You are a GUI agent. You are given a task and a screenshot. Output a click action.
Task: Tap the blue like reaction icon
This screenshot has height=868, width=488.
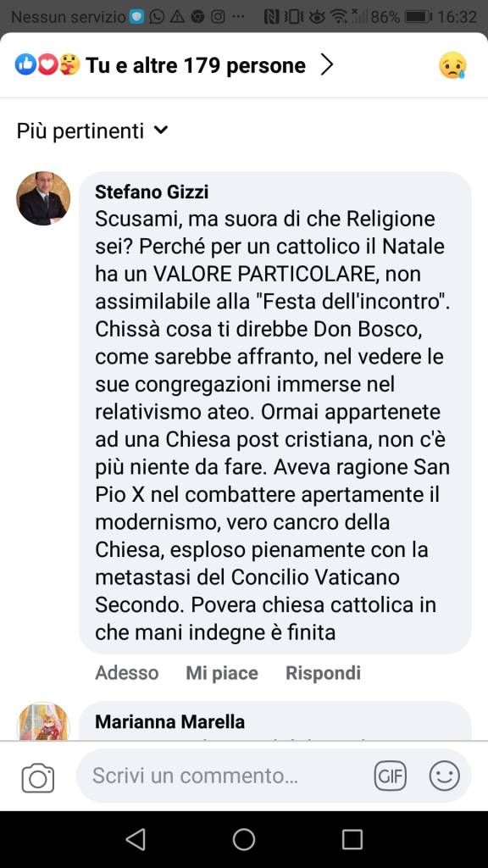tap(25, 64)
